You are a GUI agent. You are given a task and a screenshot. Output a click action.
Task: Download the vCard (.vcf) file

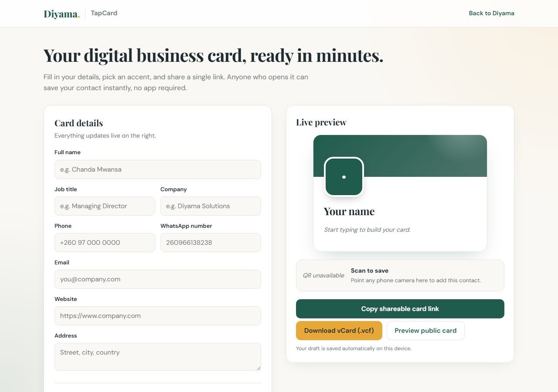[x=339, y=331]
